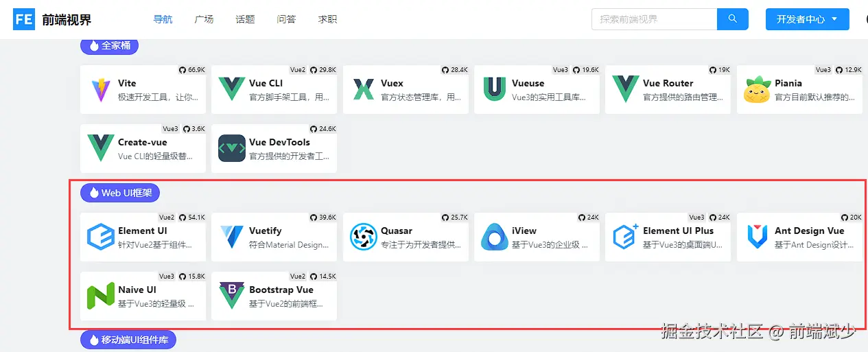Click the Web UI框架 category tag
Screen dimensions: 868x352
pos(120,193)
